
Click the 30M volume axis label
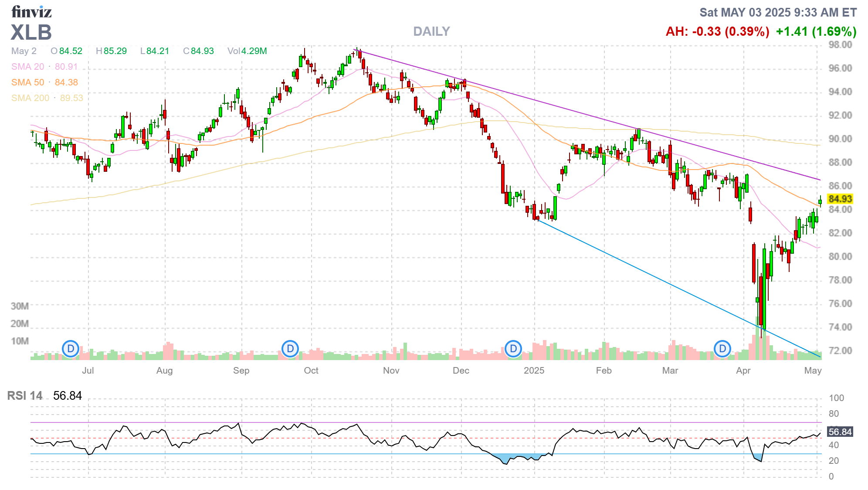pyautogui.click(x=20, y=306)
